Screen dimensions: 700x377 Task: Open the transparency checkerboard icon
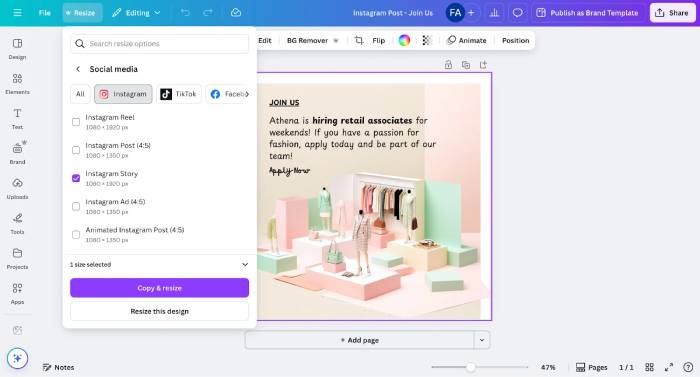tap(427, 40)
